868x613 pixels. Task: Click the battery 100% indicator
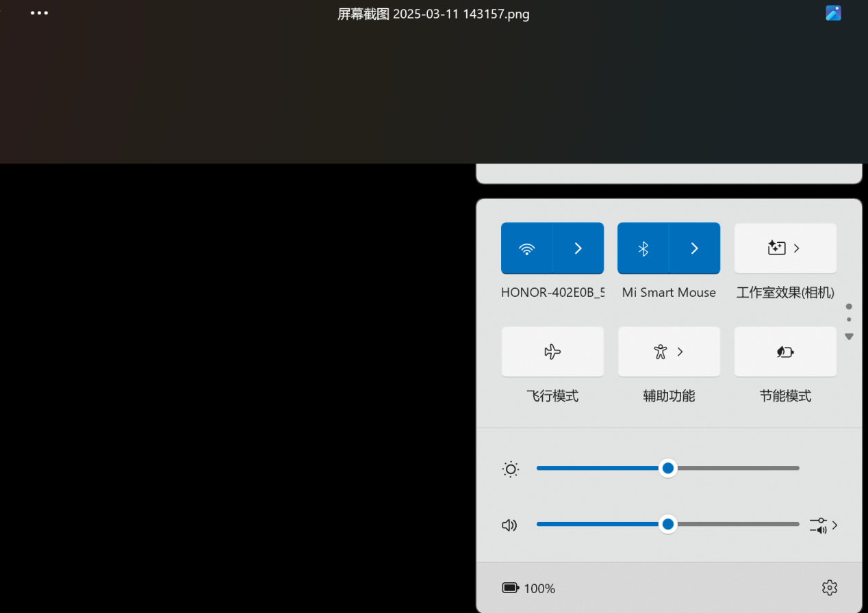[x=528, y=588]
